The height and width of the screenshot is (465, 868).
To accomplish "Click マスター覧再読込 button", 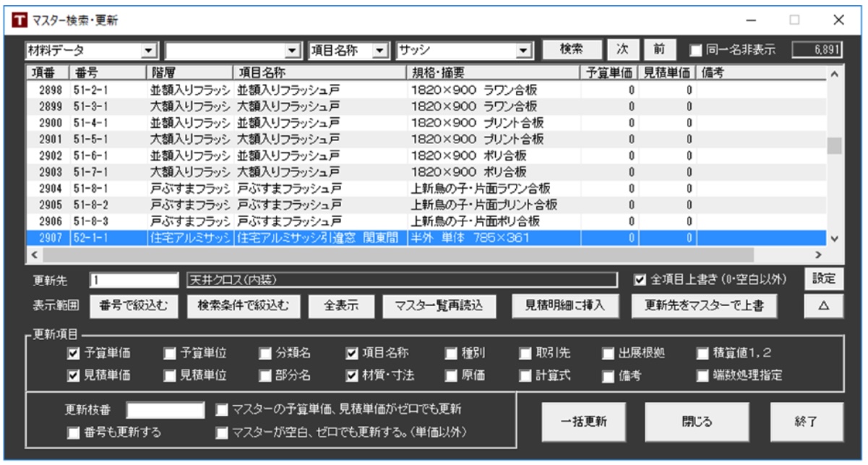I will (439, 306).
